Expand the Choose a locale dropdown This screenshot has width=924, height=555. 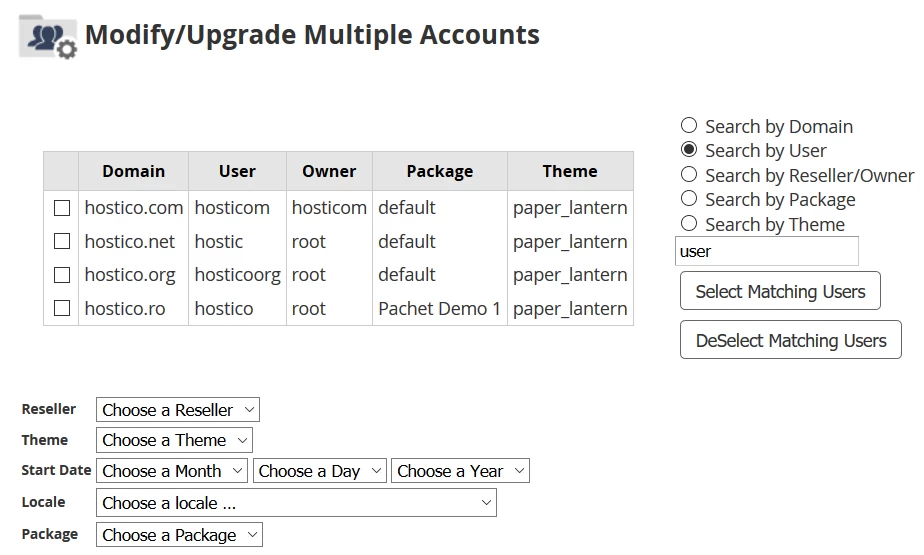pyautogui.click(x=296, y=503)
